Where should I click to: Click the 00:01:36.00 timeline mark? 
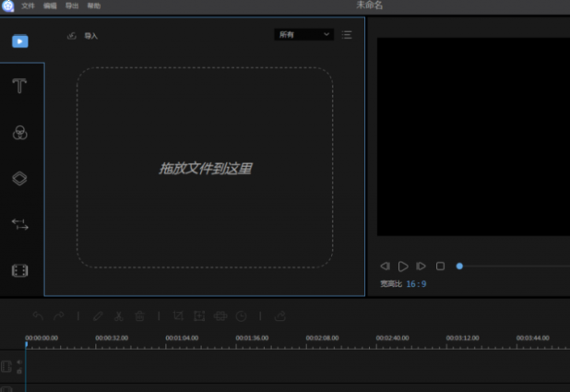tap(252, 338)
